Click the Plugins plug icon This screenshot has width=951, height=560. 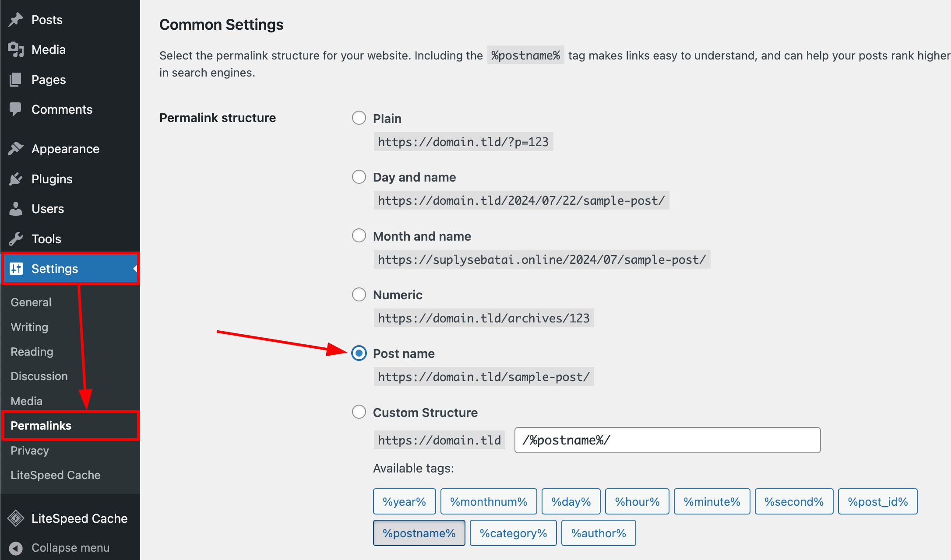[16, 179]
